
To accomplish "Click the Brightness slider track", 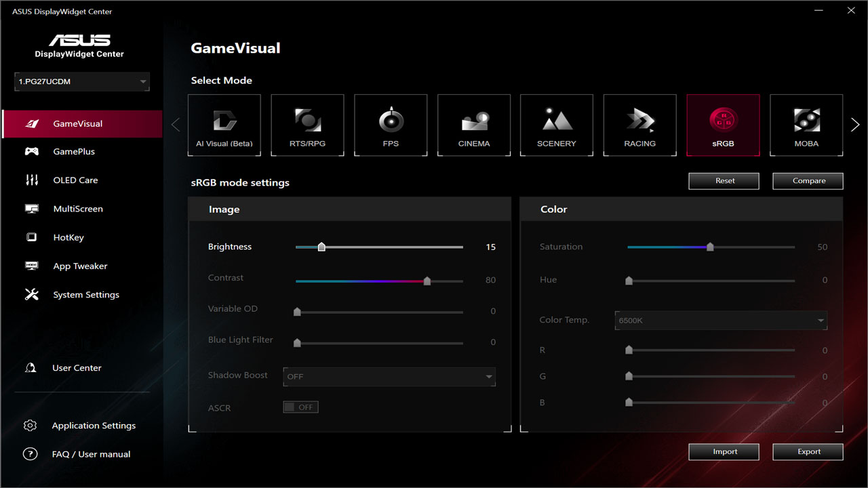I will point(380,247).
